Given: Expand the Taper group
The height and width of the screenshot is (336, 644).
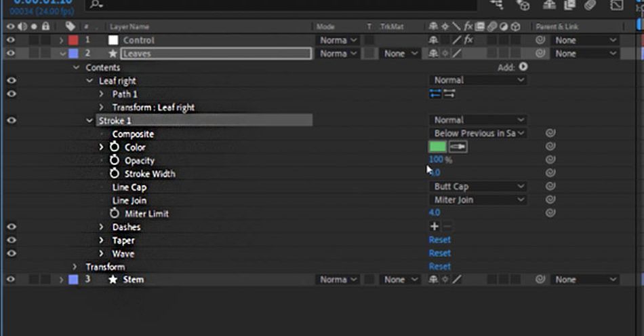Looking at the screenshot, I should [x=102, y=240].
